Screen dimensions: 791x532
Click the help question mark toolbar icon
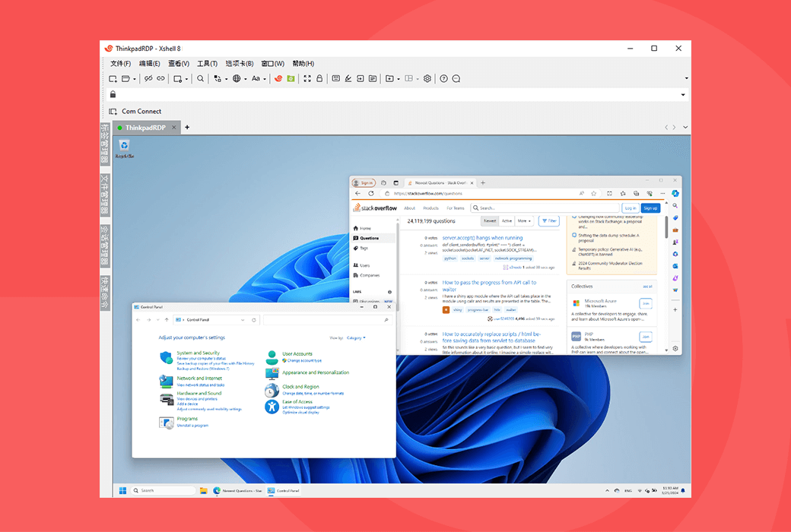pyautogui.click(x=444, y=78)
